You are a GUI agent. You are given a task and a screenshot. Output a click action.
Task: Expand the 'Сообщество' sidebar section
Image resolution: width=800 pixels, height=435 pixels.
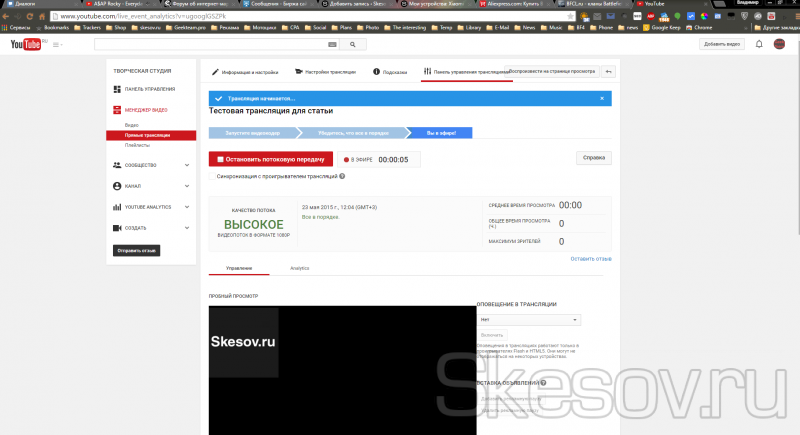coord(187,165)
